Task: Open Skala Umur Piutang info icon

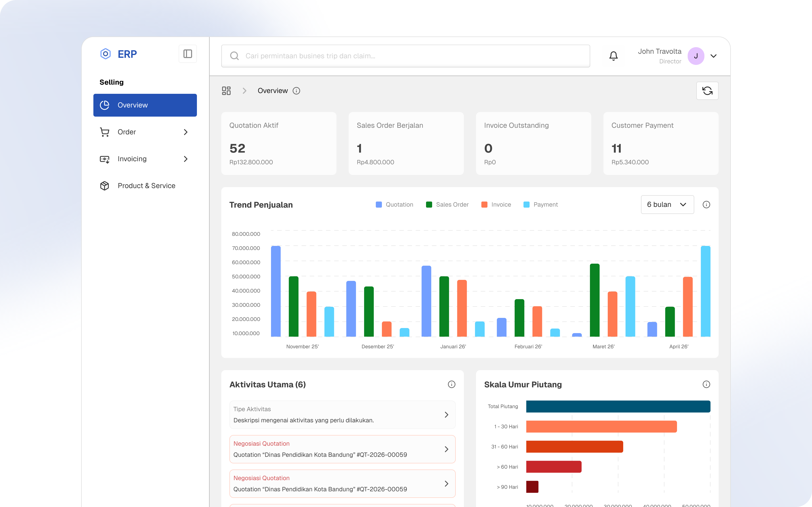Action: point(706,384)
